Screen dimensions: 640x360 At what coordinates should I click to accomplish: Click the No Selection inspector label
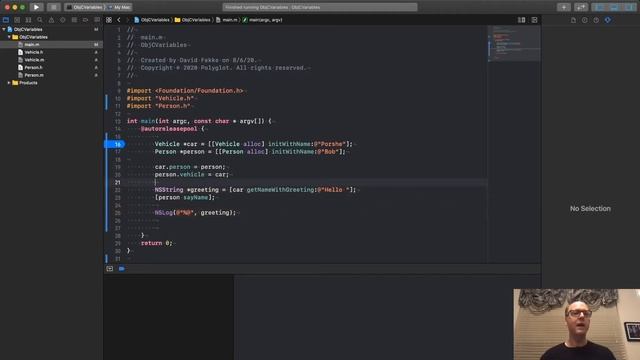click(590, 209)
